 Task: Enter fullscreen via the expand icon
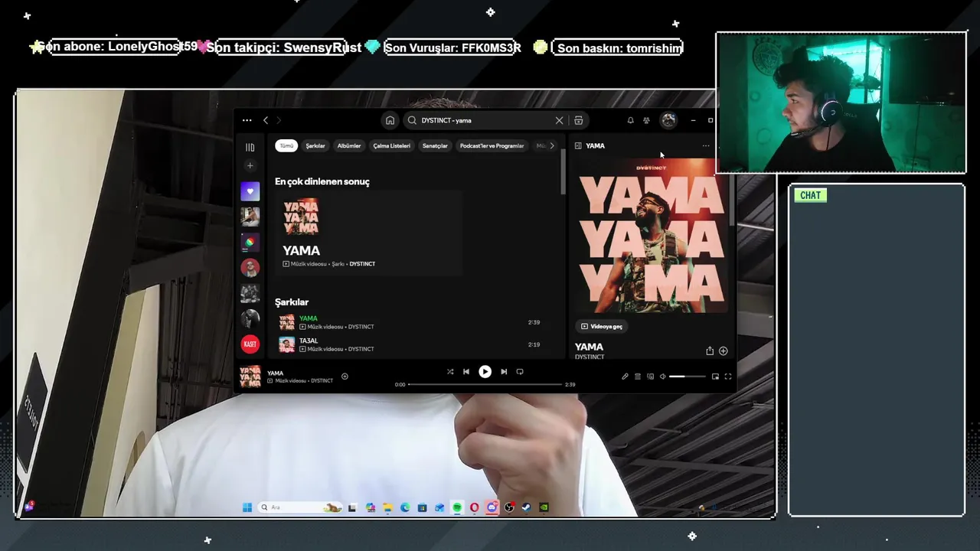click(x=728, y=377)
